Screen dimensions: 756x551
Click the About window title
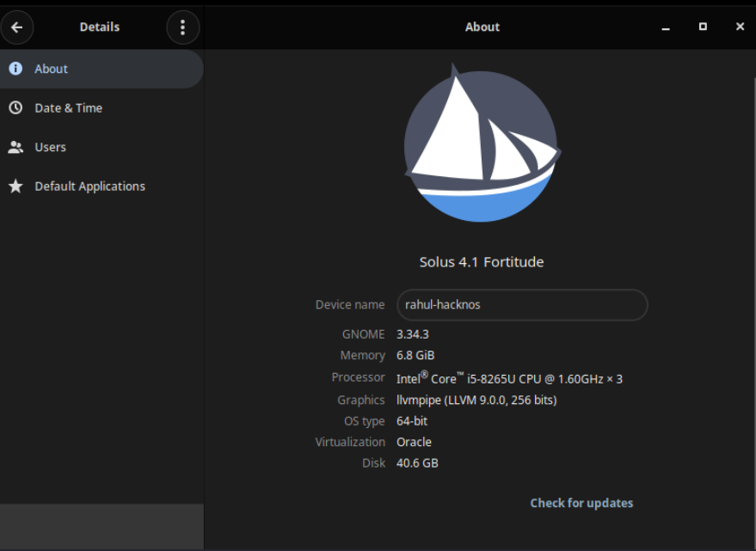pyautogui.click(x=482, y=27)
